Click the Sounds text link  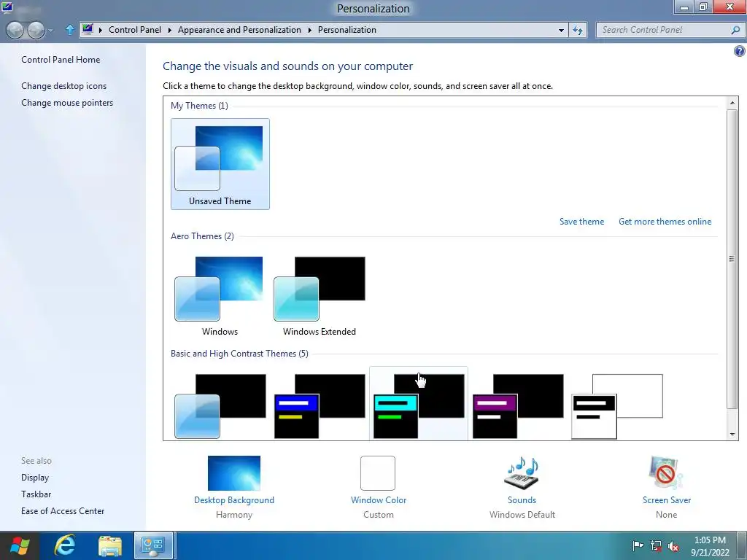click(x=522, y=500)
